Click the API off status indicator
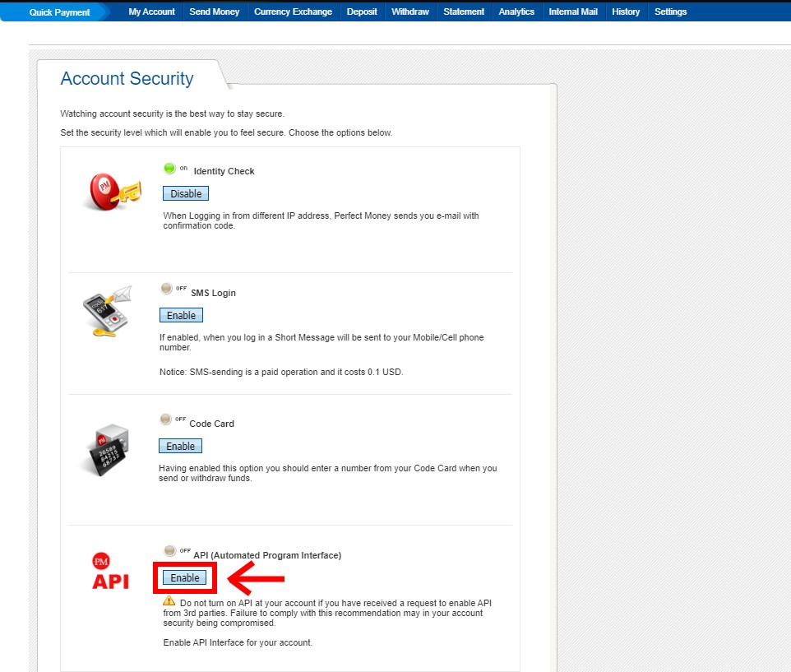791x672 pixels. pos(169,551)
